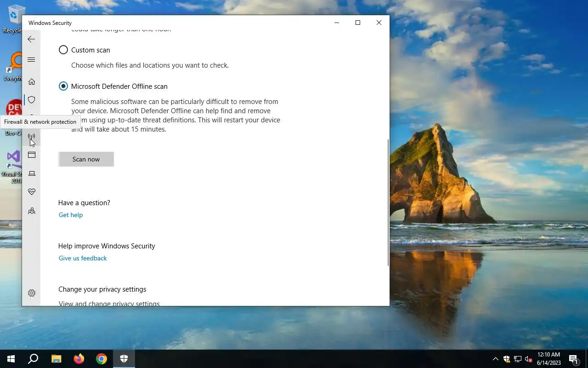Go back using the back arrow
The height and width of the screenshot is (368, 588).
tap(31, 39)
